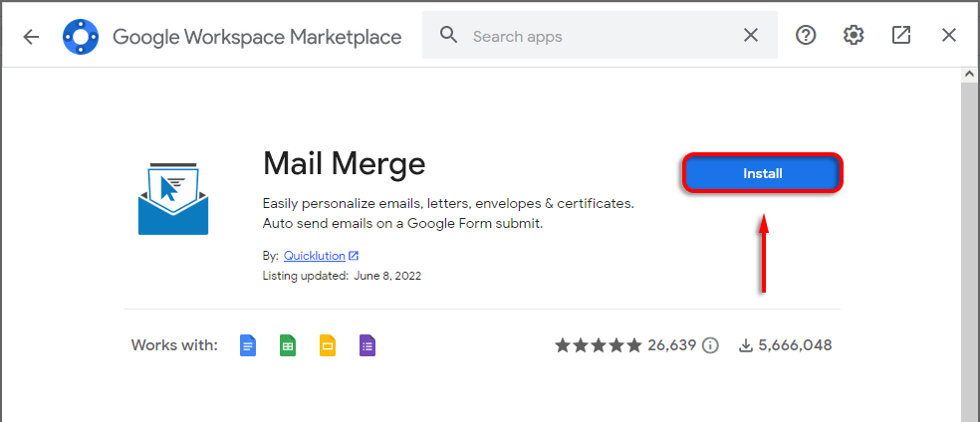Viewport: 980px width, 422px height.
Task: Click the vertical scrollbar up arrow
Action: point(970,75)
